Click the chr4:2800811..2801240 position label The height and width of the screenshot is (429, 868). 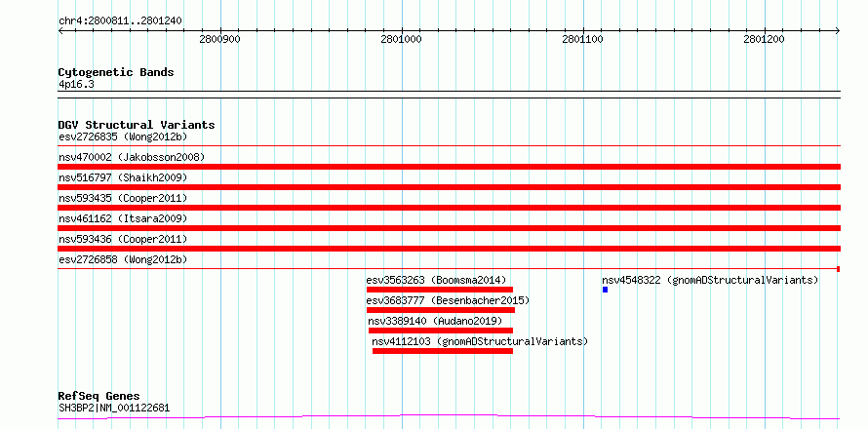(120, 21)
